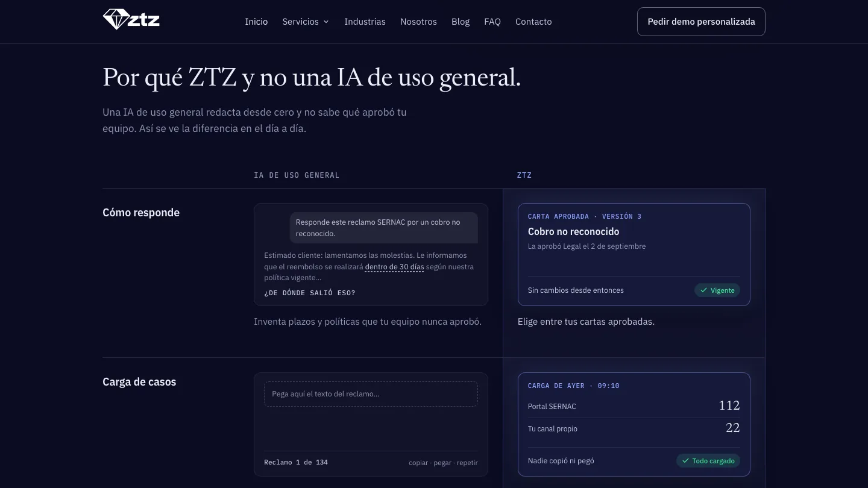Click the 'Pega aquí el texto del reclamo' field
868x488 pixels.
coord(371,394)
